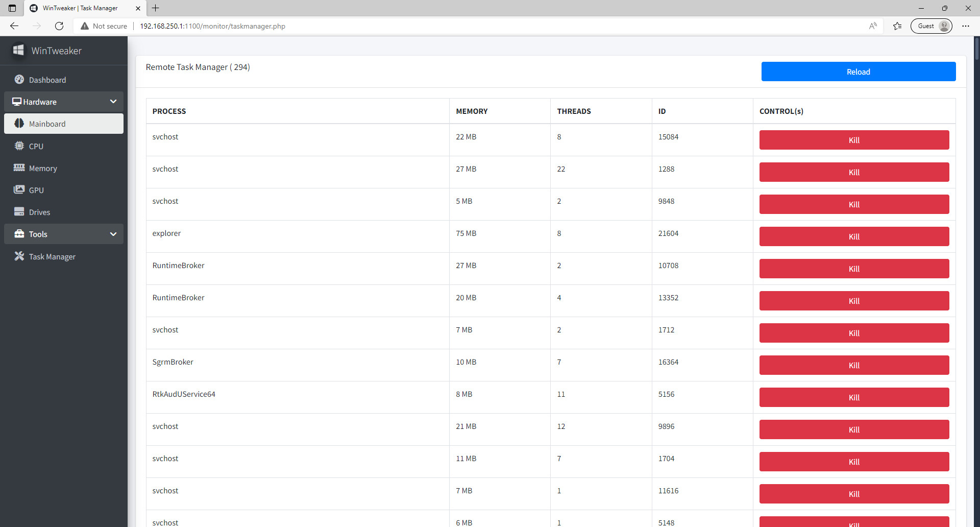Open the CPU section in the sidebar
980x527 pixels.
tap(19, 146)
